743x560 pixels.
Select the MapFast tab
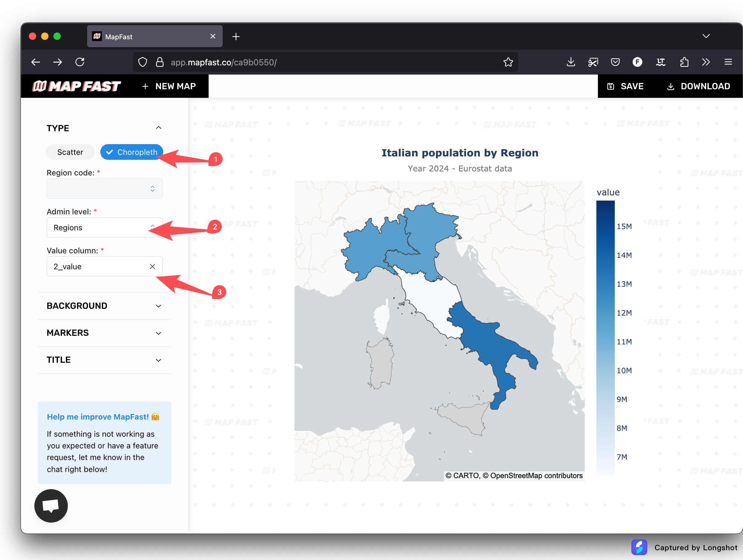pos(155,36)
